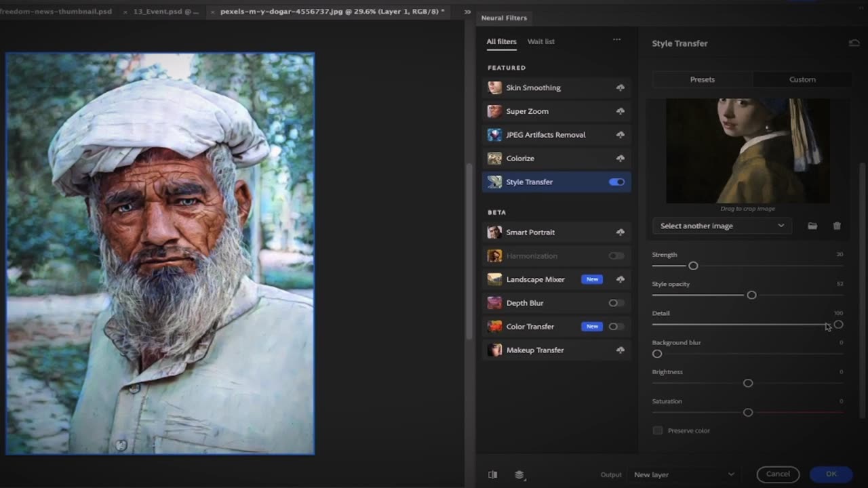Click the Strength value field
868x488 pixels.
[840, 255]
